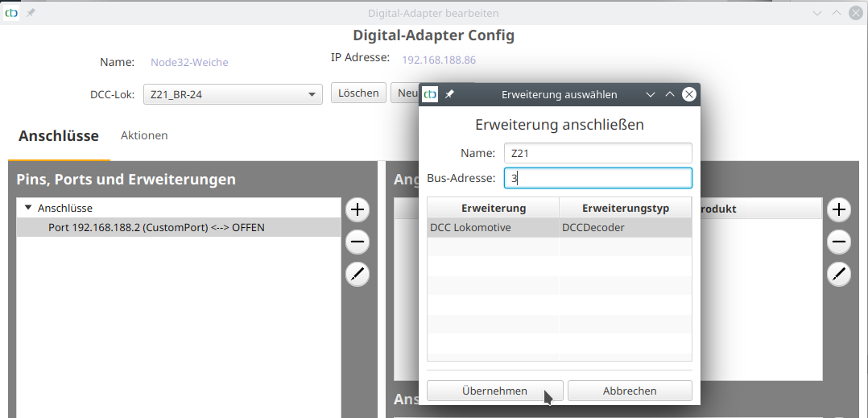Image resolution: width=868 pixels, height=418 pixels.
Task: Click the Löschen button
Action: tap(358, 93)
